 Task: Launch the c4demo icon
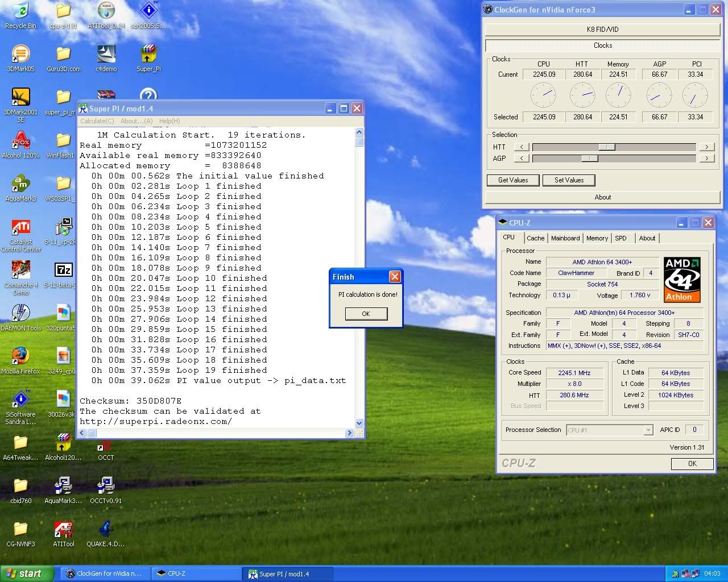click(106, 59)
